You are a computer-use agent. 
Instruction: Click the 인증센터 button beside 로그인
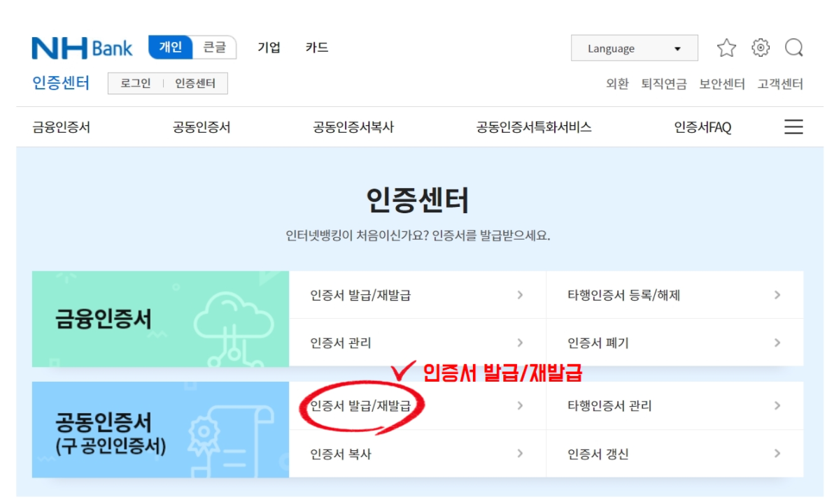point(195,83)
